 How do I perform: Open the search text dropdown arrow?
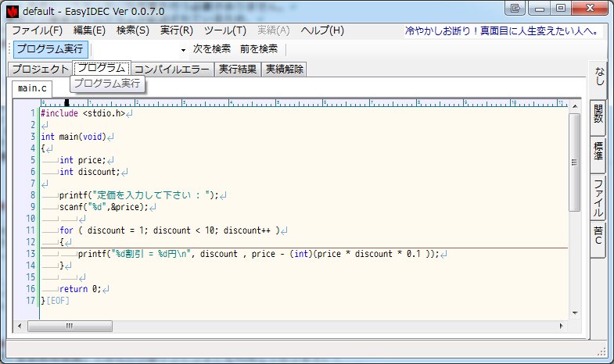183,50
